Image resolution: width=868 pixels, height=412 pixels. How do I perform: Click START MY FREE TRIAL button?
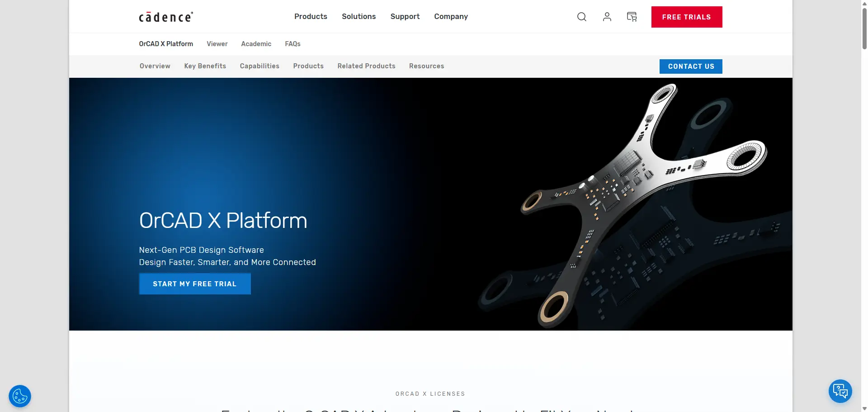(195, 284)
